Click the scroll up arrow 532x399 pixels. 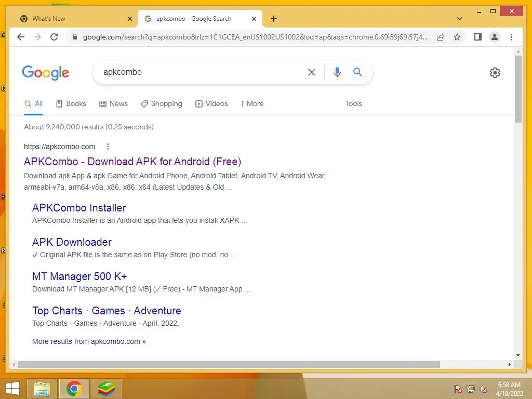pos(518,52)
